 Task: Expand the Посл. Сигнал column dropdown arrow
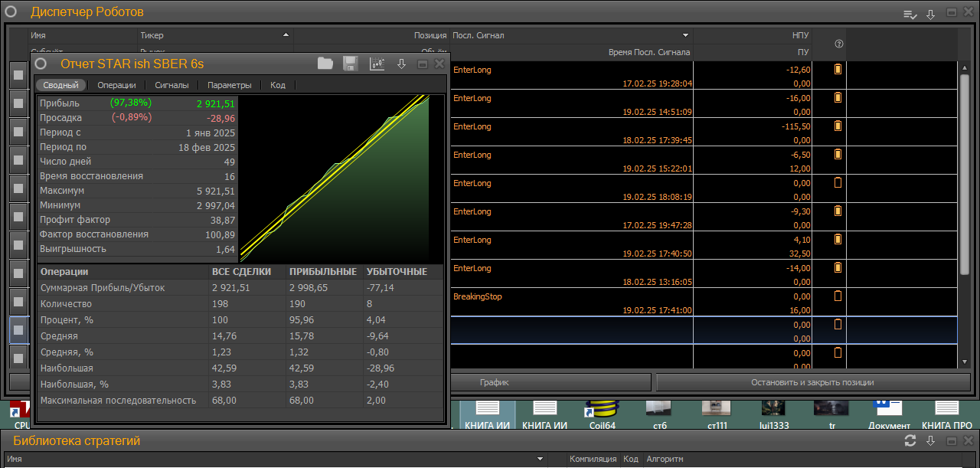(x=686, y=35)
